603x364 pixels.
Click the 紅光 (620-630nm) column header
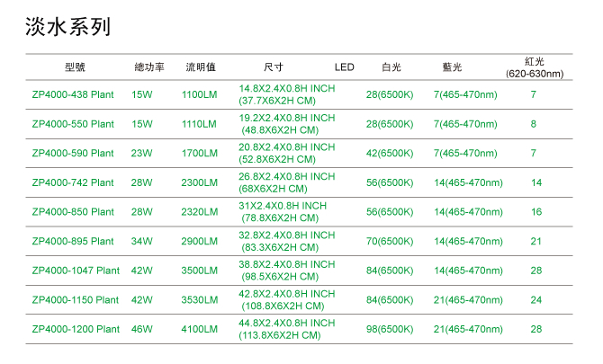(x=534, y=67)
